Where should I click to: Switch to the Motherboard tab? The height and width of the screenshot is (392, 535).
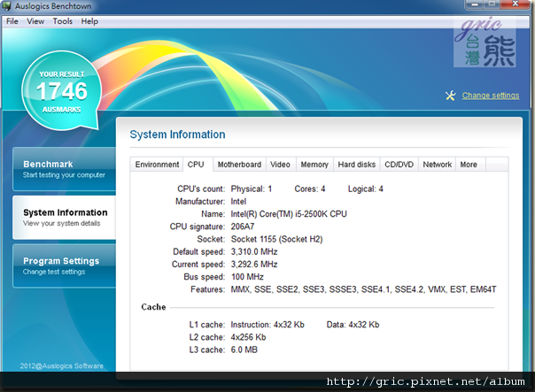(x=239, y=165)
